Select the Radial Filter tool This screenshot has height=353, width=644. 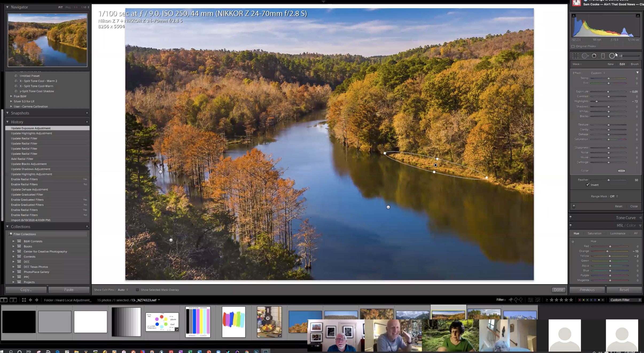tap(612, 56)
